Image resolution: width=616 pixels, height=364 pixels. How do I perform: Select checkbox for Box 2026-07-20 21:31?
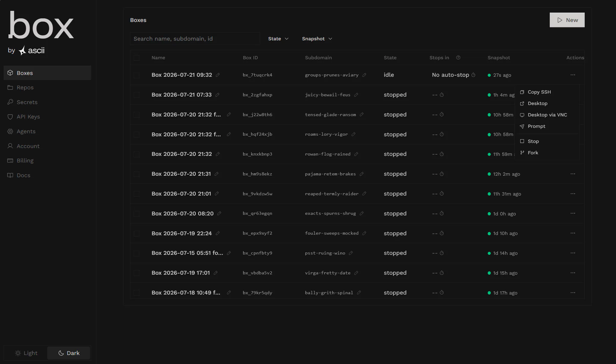(137, 174)
